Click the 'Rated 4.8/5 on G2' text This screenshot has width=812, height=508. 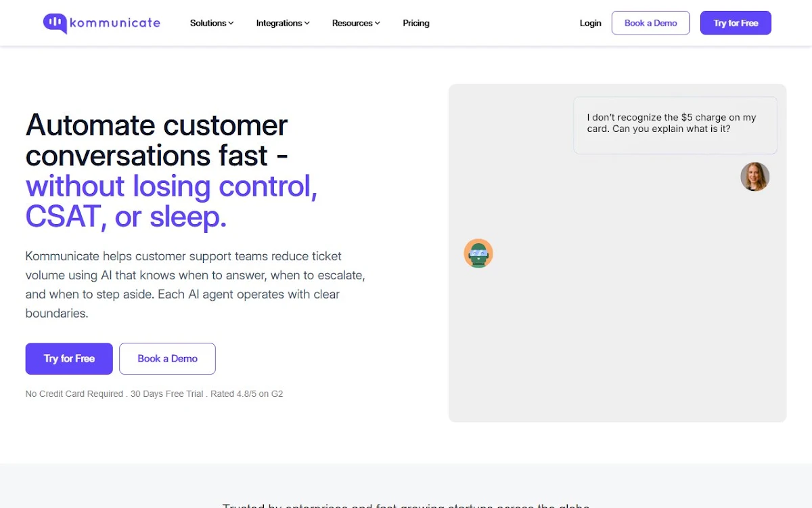[x=247, y=394]
